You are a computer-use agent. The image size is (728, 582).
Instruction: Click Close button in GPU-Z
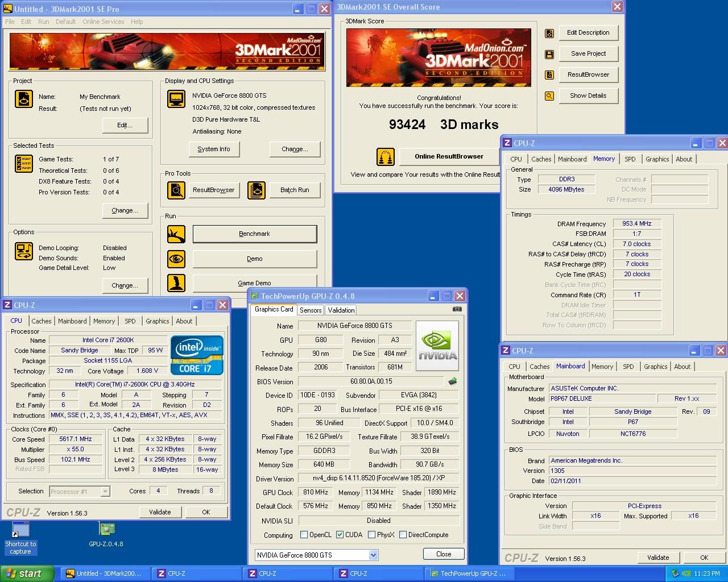pos(444,554)
